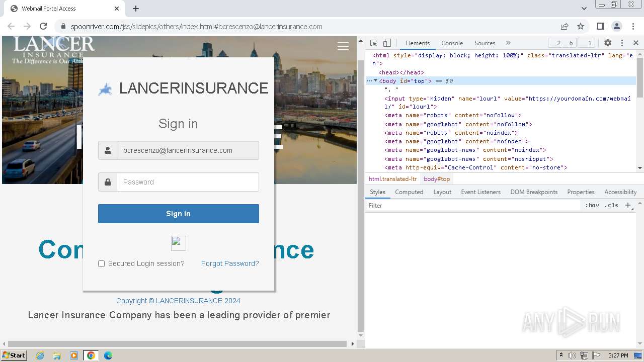
Task: Click the Lancer Insurance logo in header
Action: pos(53,50)
